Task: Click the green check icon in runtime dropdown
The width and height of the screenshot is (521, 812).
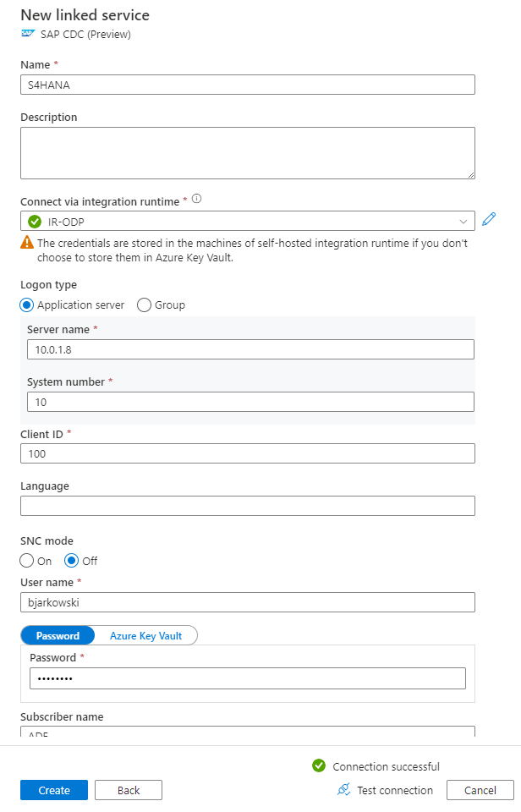Action: click(35, 222)
